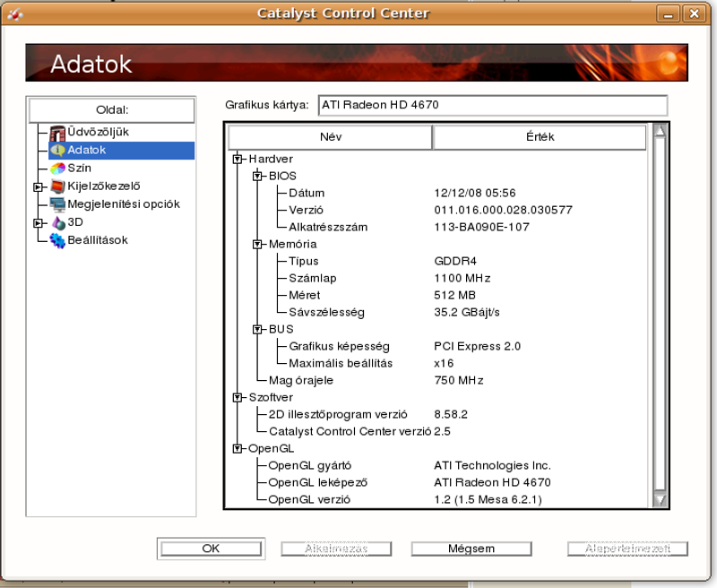Click the scrollbar down arrow
The image size is (717, 588).
(660, 500)
